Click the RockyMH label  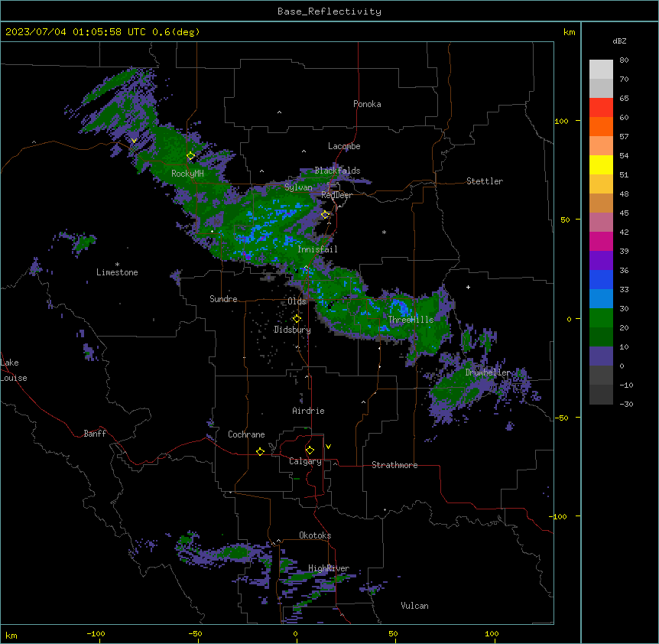187,174
